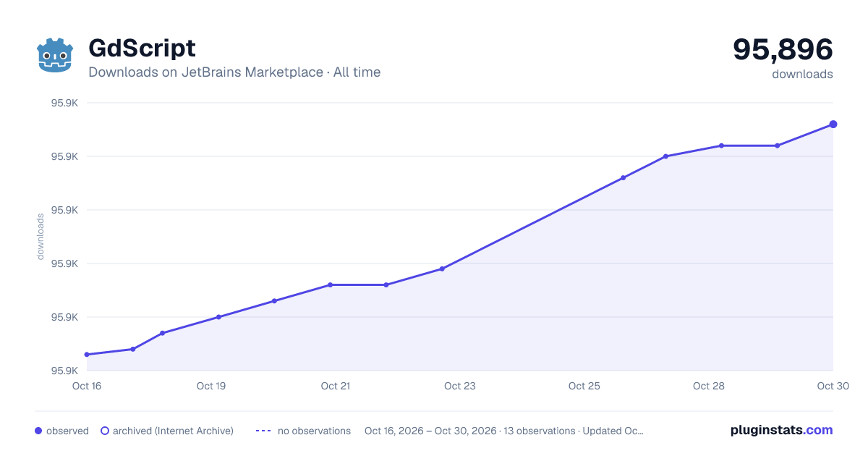Click the 'Oct 23' x-axis label
868x456 pixels.
click(460, 386)
